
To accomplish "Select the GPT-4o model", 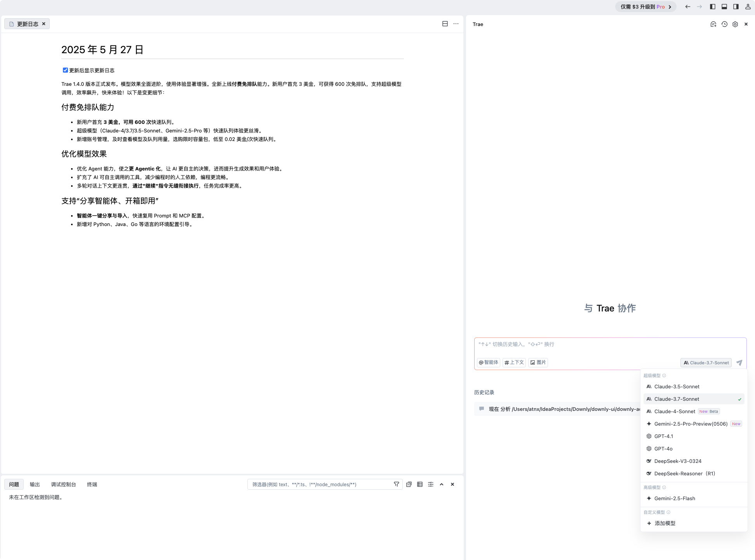I will [694, 449].
